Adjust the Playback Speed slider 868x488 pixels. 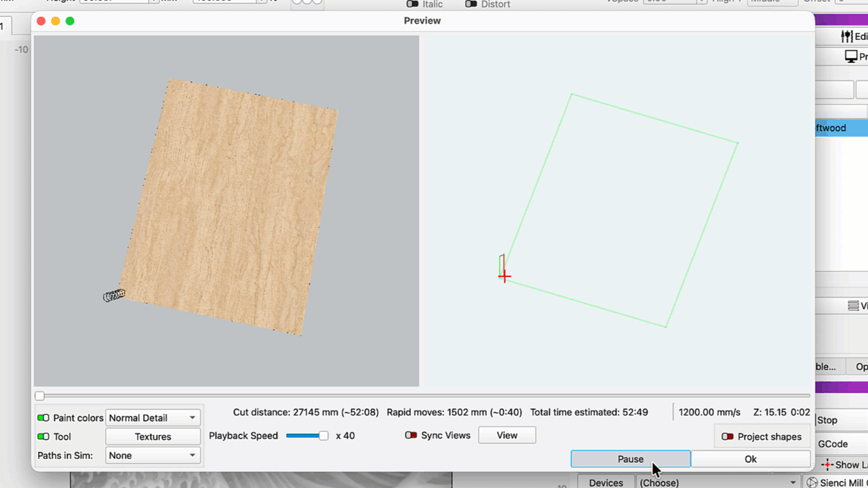(x=308, y=436)
